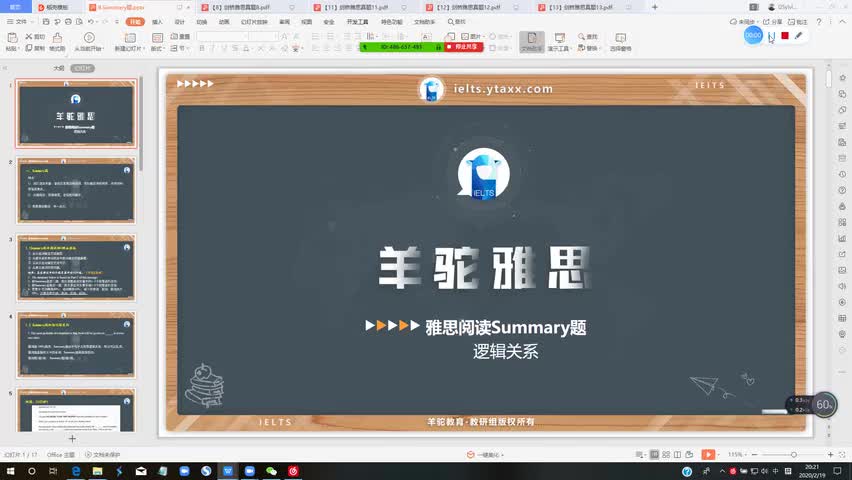Viewport: 852px width, 480px height.
Task: Click the pencil icon in recorder widget
Action: (x=798, y=36)
